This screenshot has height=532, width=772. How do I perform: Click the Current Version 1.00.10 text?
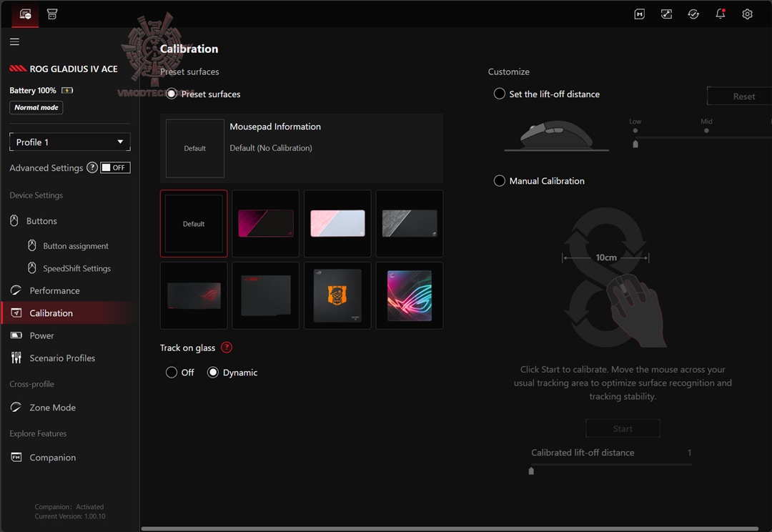point(70,516)
